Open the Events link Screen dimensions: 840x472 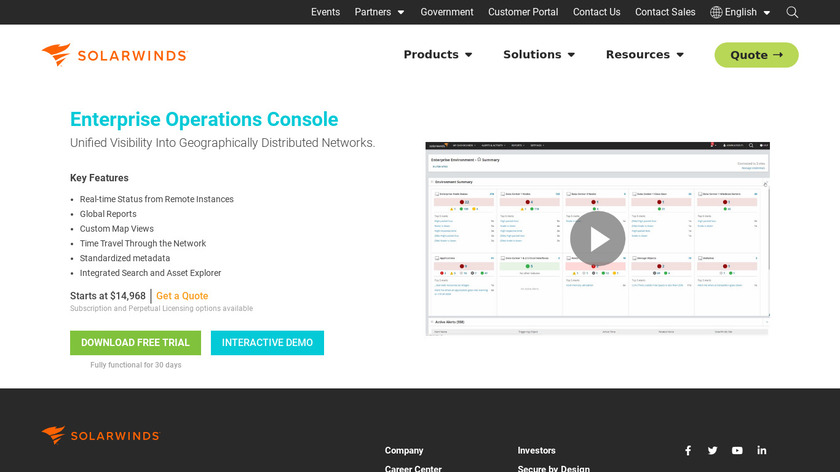click(325, 12)
